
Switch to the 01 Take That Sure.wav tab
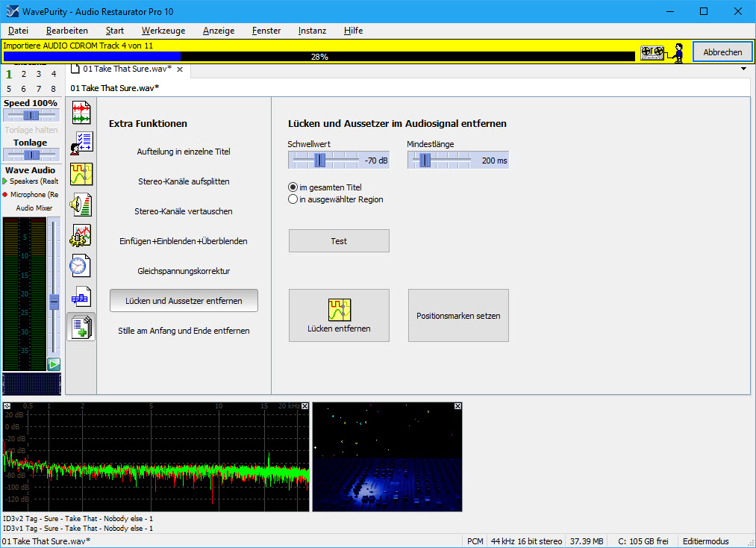(128, 69)
